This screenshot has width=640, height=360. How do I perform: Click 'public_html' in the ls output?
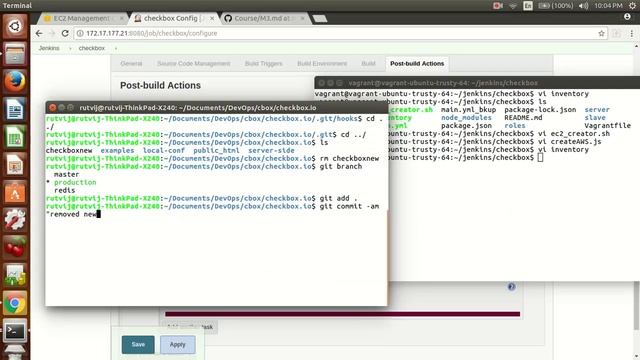(216, 151)
